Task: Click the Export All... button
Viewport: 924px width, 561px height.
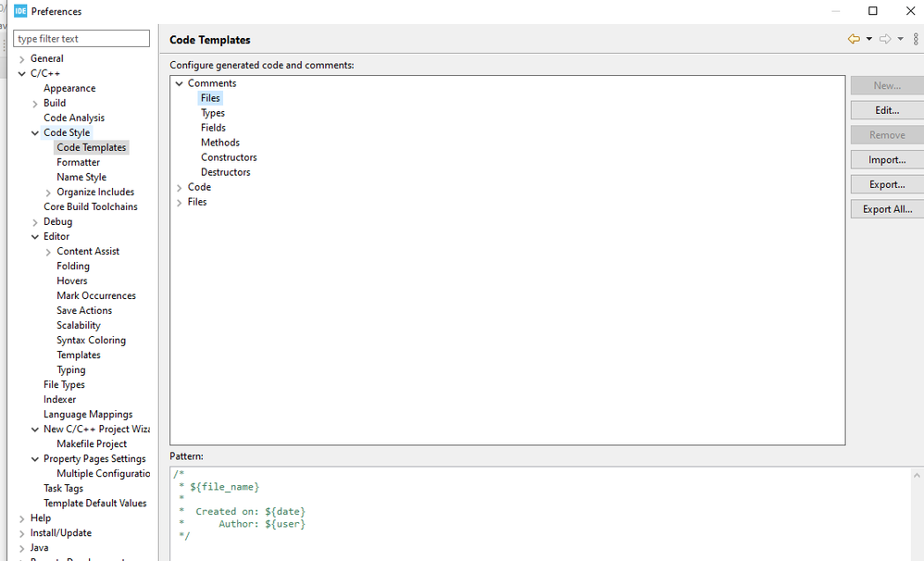Action: [887, 209]
